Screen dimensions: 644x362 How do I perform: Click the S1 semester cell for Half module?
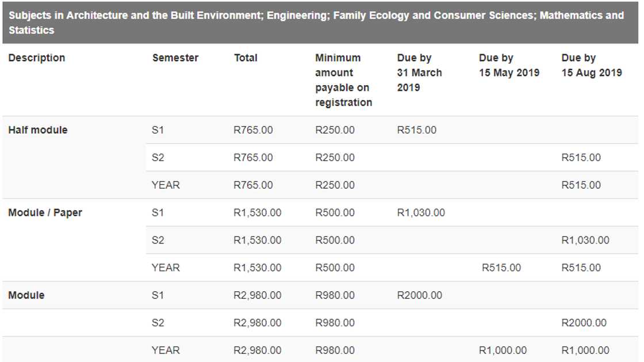(158, 130)
